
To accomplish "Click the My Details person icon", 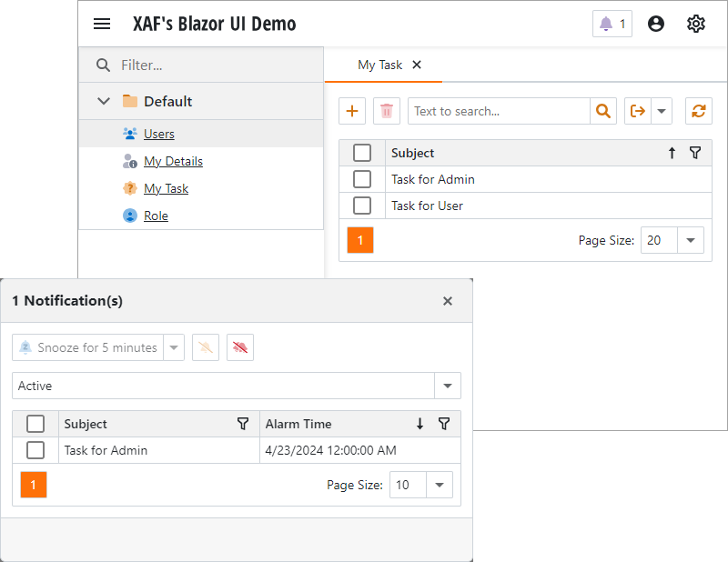I will 130,161.
